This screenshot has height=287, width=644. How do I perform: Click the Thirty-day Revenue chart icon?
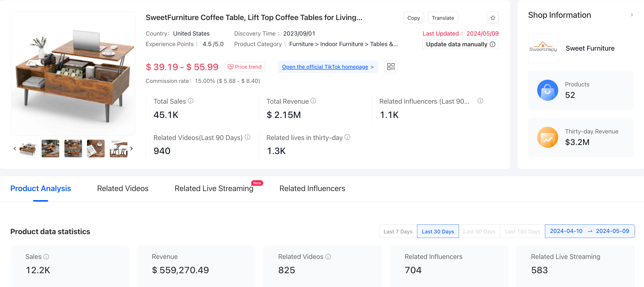click(547, 137)
